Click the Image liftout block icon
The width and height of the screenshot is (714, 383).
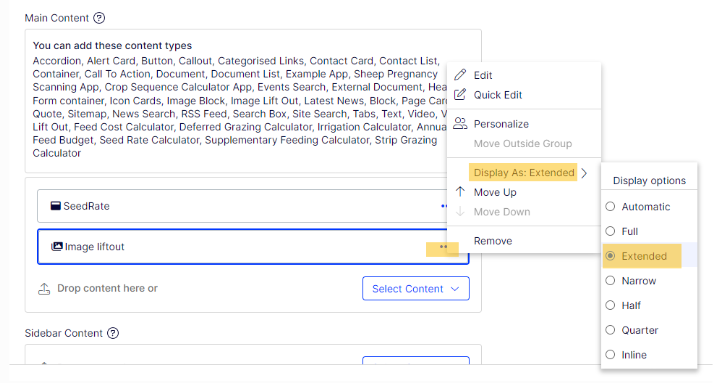click(x=56, y=246)
